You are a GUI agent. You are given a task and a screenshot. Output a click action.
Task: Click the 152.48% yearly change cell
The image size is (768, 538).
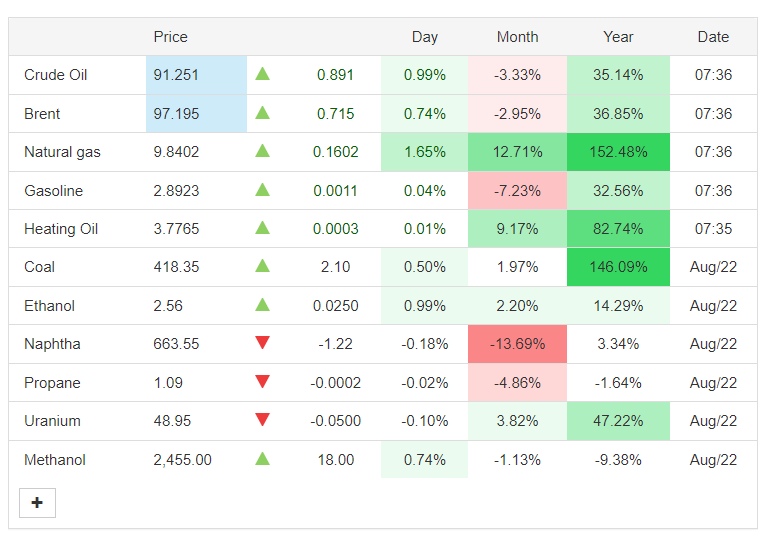[618, 152]
